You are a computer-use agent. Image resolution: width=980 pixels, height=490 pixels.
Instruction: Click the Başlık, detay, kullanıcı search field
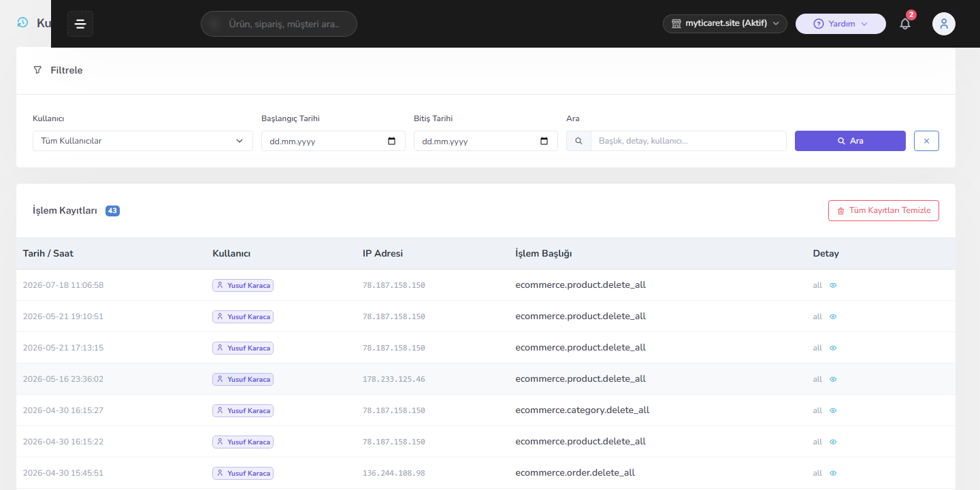pos(689,141)
